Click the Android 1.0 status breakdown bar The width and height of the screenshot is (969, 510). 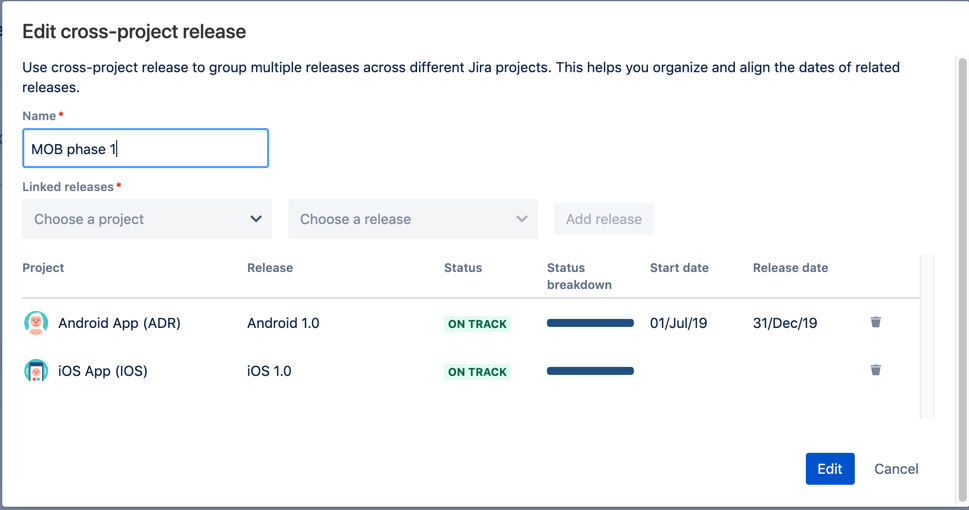coord(590,323)
